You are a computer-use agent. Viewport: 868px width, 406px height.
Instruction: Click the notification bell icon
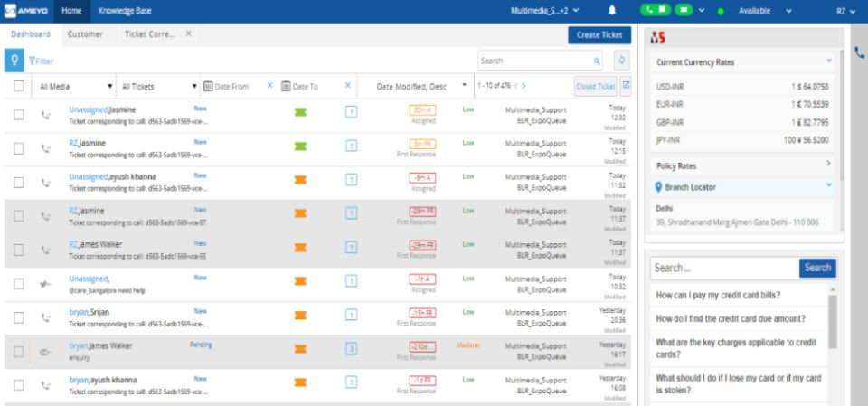(612, 11)
